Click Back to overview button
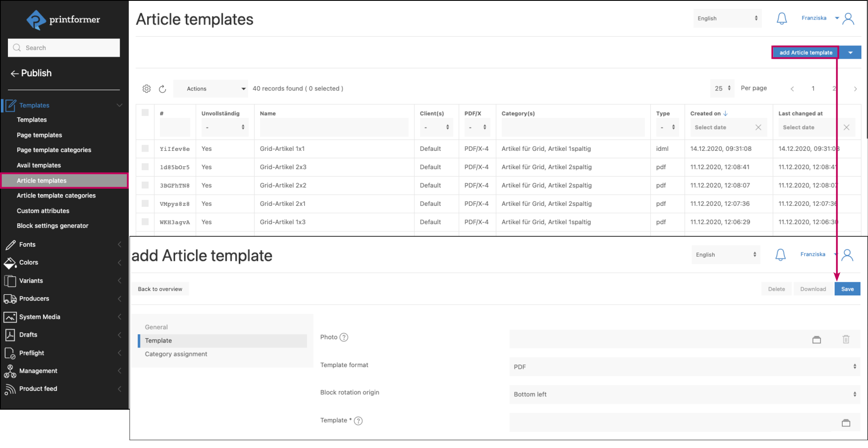The image size is (868, 448). pyautogui.click(x=160, y=289)
